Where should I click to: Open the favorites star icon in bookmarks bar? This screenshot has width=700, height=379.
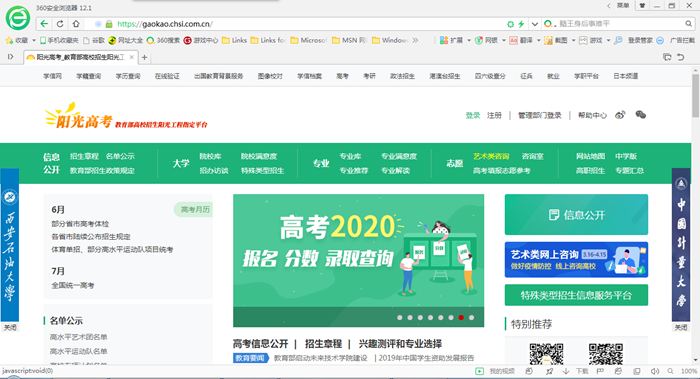click(x=9, y=40)
